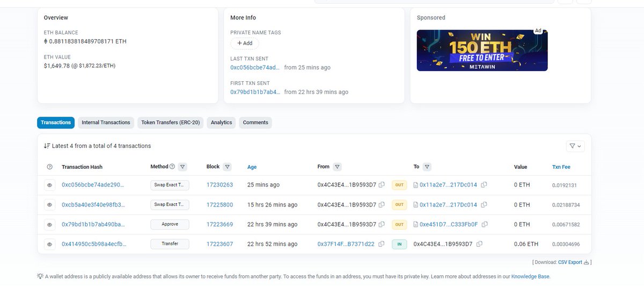Add a private name tag
The width and height of the screenshot is (644, 286).
click(245, 44)
